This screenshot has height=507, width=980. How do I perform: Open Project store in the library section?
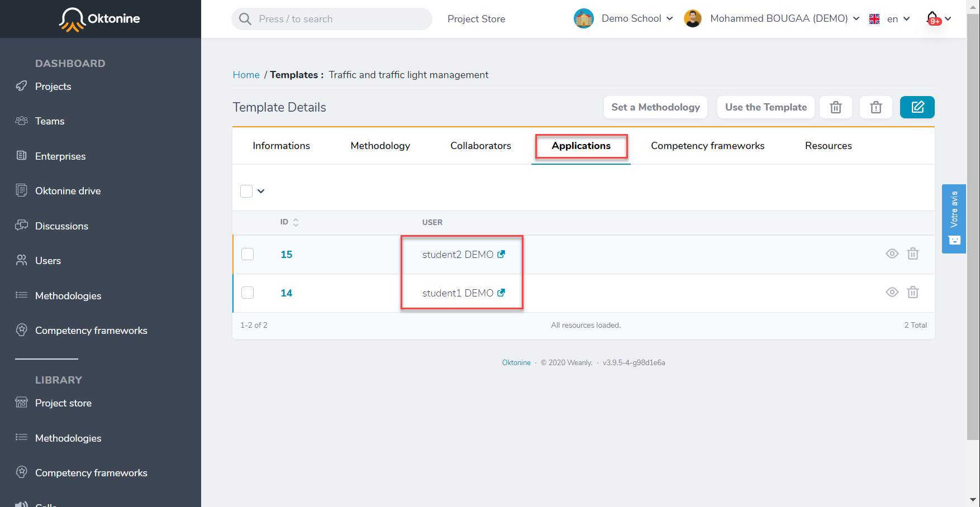(63, 403)
